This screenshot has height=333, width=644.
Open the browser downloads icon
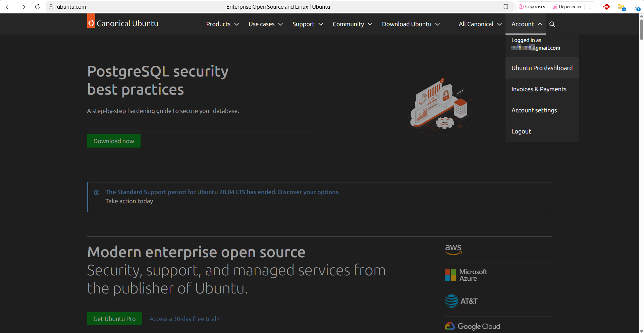pyautogui.click(x=636, y=7)
